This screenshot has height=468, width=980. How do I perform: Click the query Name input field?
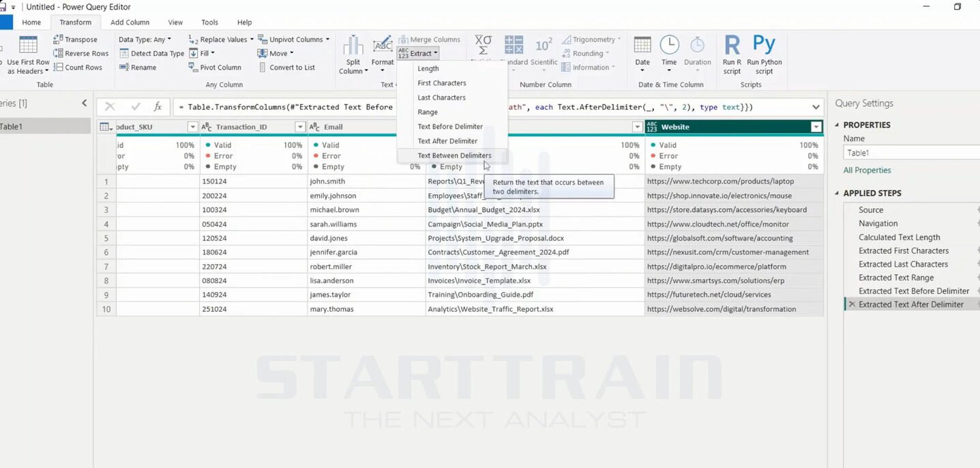tap(912, 153)
